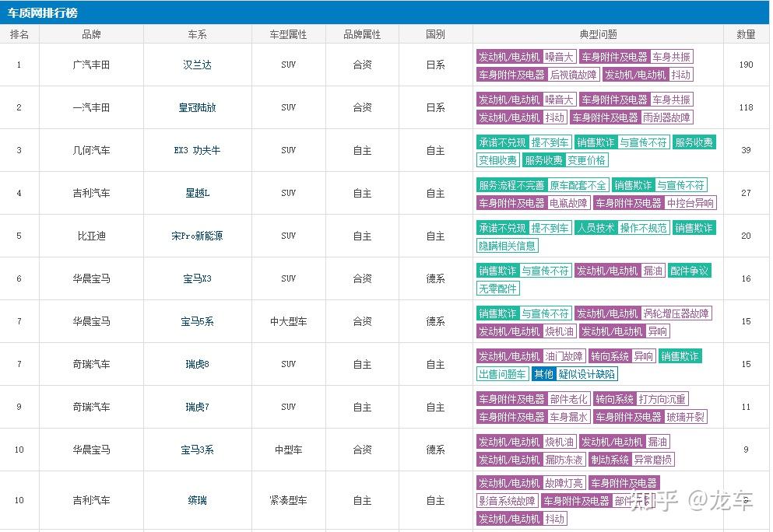Click the count 190 in 汉兰达 row
The width and height of the screenshot is (773, 532).
pyautogui.click(x=746, y=65)
